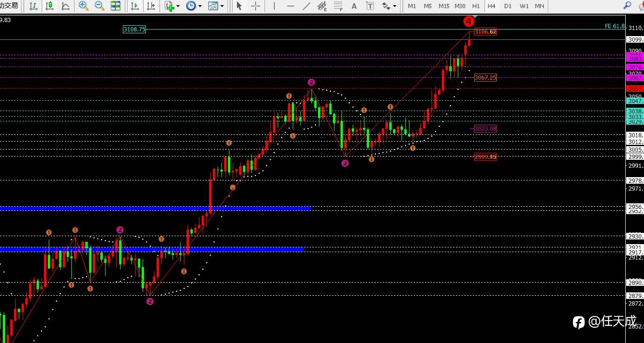Switch chart to candlestick mode
Viewport: 644px width, 343px height.
50,6
